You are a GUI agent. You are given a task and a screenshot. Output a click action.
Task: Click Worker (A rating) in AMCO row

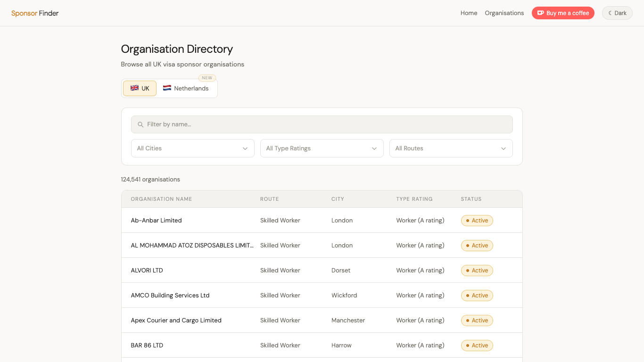click(420, 295)
